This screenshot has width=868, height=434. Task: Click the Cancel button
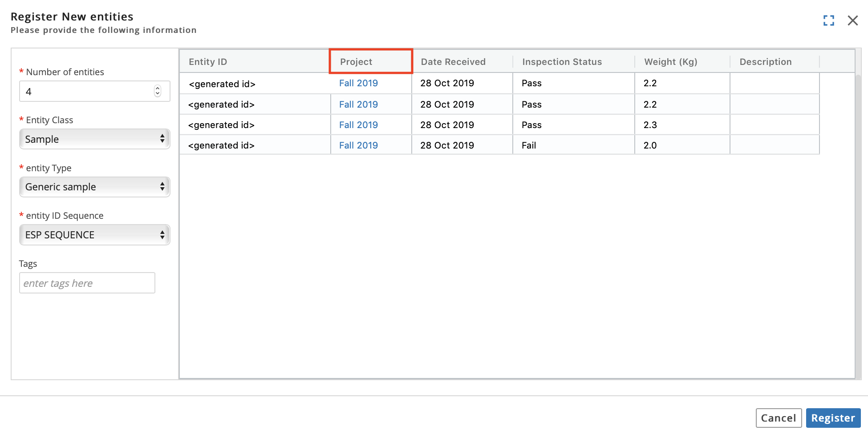click(x=779, y=418)
